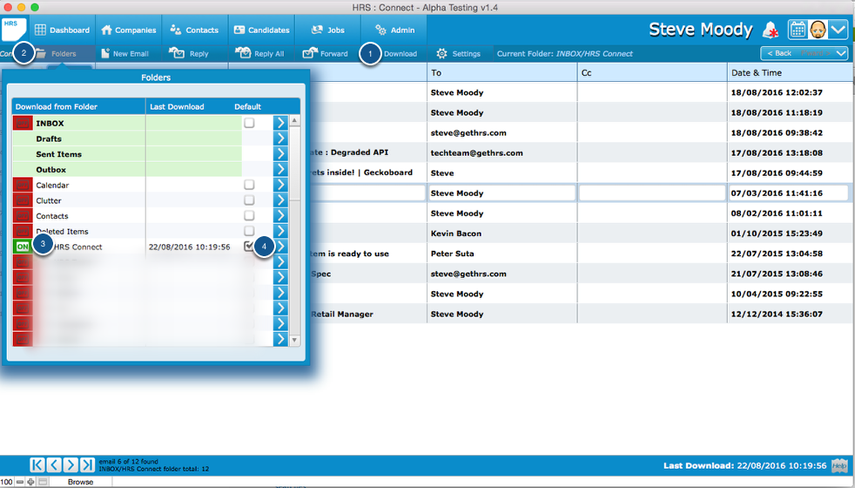Image resolution: width=855 pixels, height=488 pixels.
Task: Select email addressed to Peter Suta
Action: click(x=452, y=254)
